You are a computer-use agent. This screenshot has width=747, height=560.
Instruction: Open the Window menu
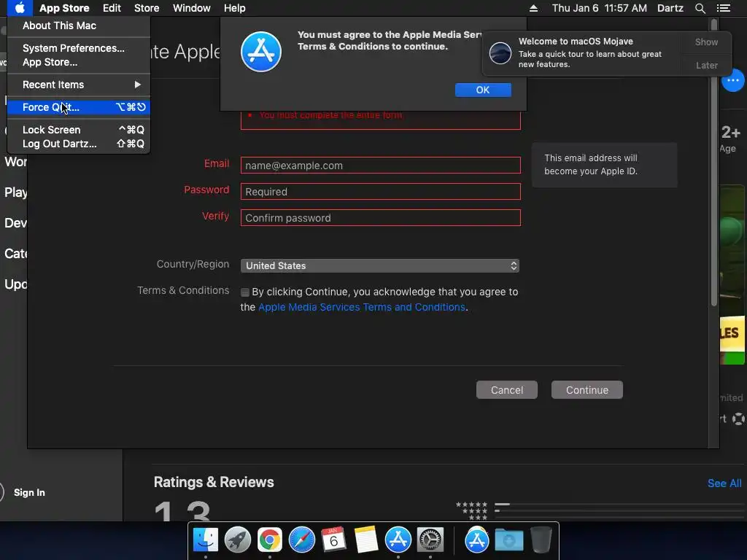(192, 8)
